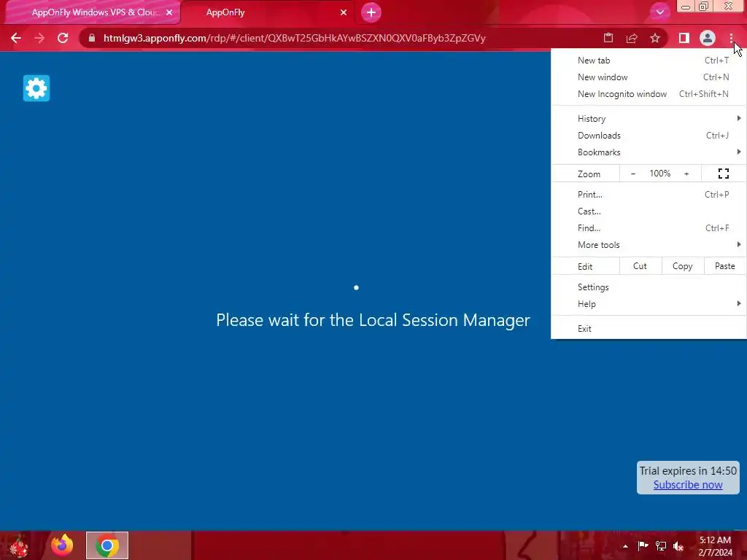Click the Paste button in Edit row
This screenshot has width=747, height=560.
coord(724,266)
